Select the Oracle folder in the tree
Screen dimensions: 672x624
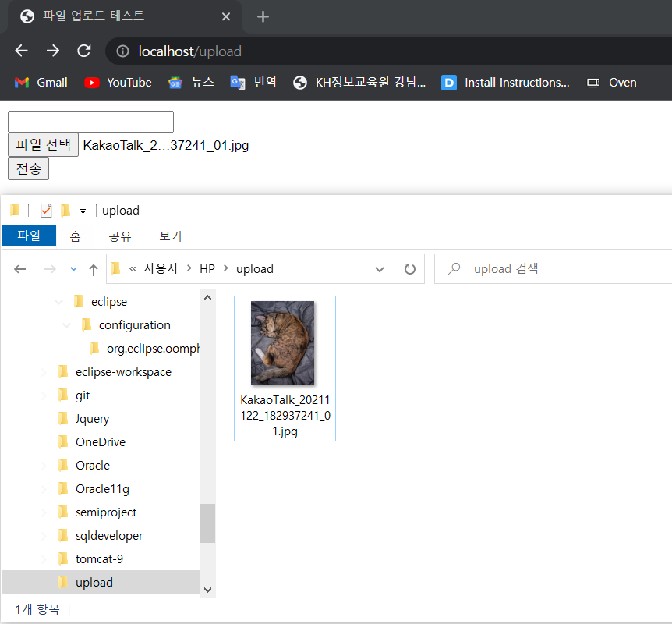[93, 466]
